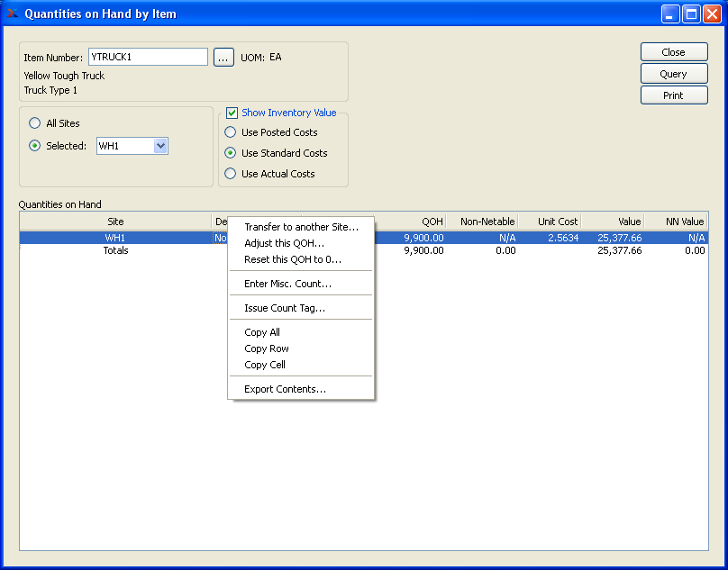
Task: Select the Use Actual Costs option
Action: pos(231,174)
